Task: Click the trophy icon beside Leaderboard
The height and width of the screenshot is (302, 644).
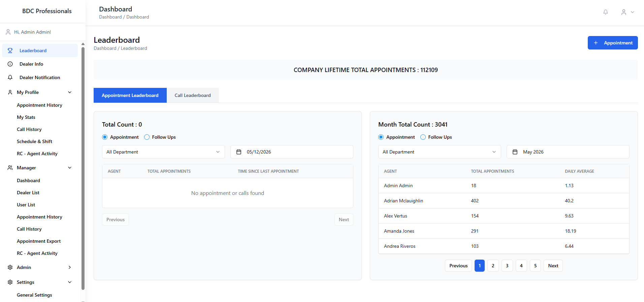Action: coord(10,51)
